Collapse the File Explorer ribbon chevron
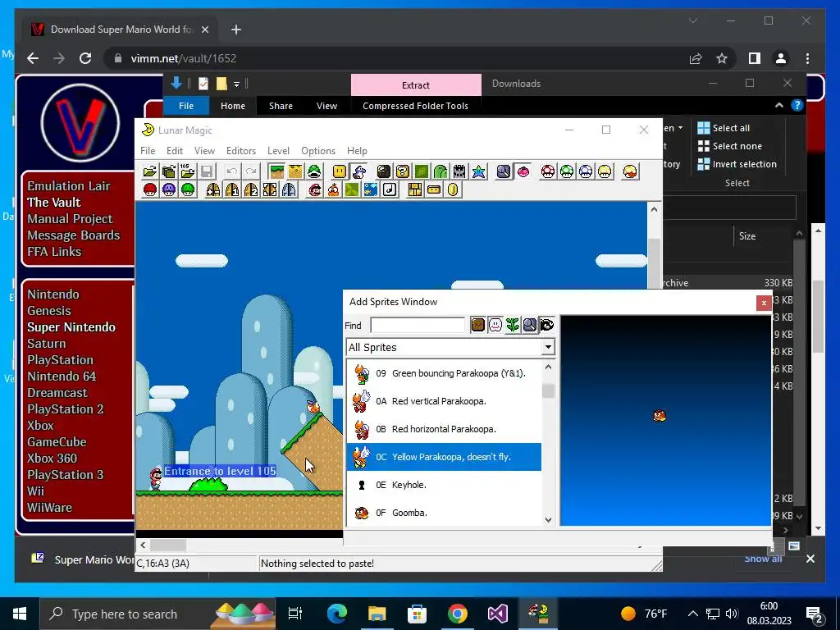The width and height of the screenshot is (840, 630). coord(779,106)
